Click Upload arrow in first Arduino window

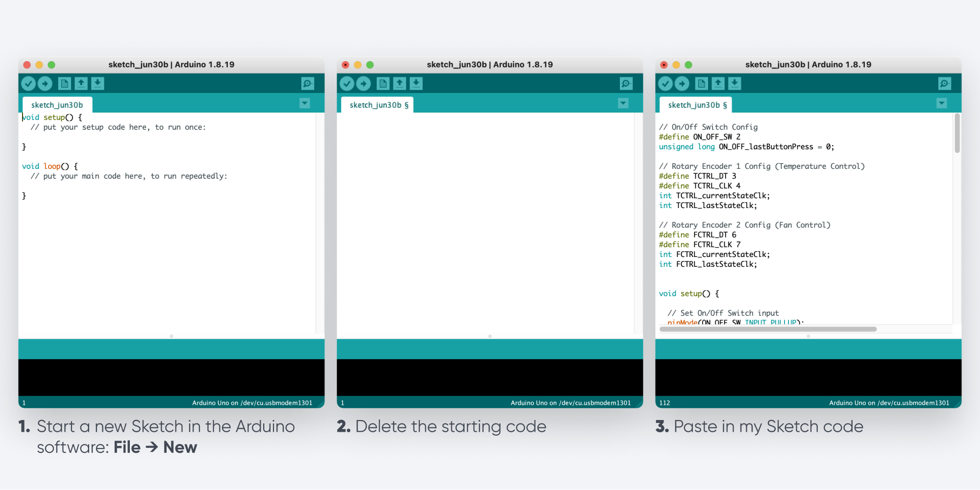click(45, 84)
